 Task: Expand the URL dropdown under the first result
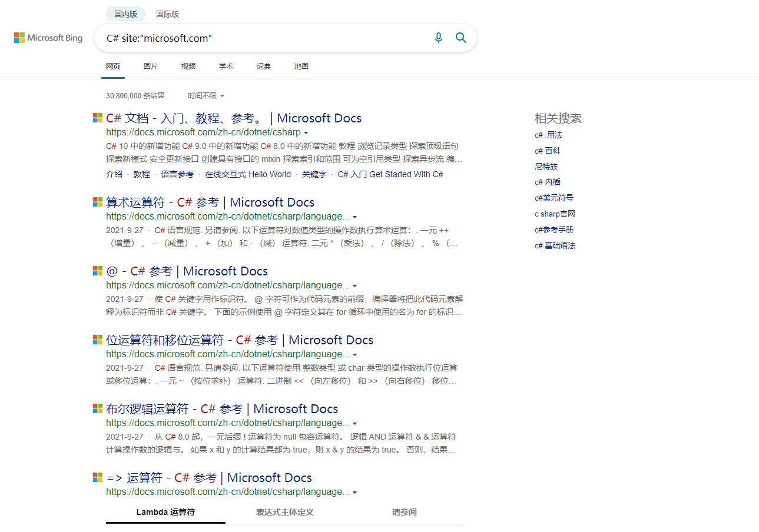point(307,132)
